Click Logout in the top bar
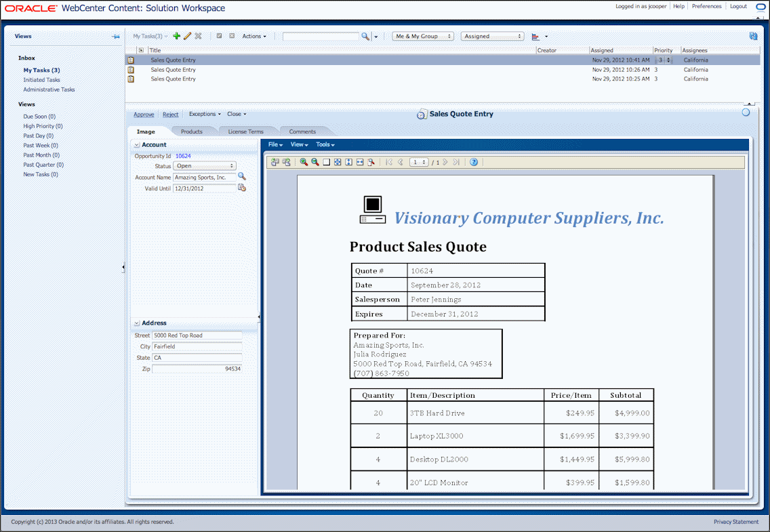 click(738, 6)
